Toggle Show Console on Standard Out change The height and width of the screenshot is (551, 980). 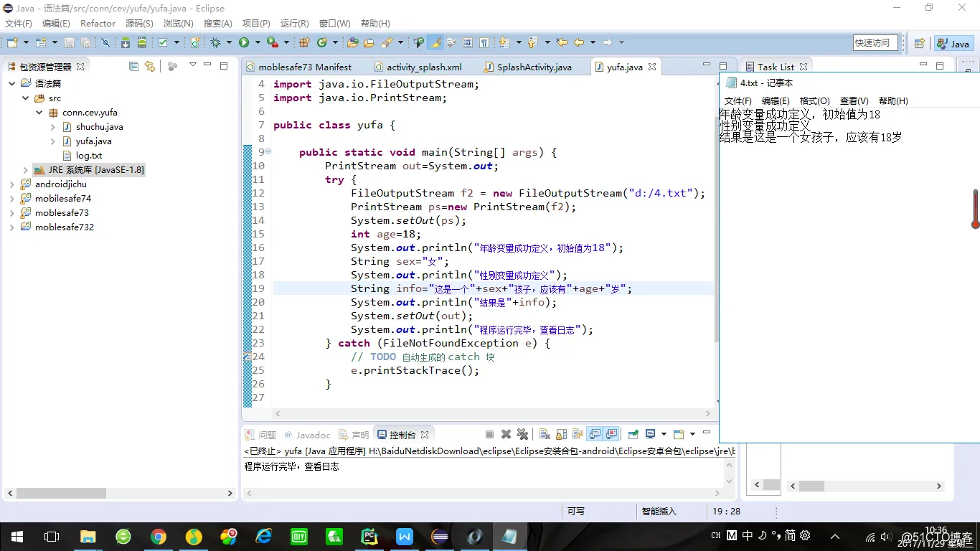point(594,434)
